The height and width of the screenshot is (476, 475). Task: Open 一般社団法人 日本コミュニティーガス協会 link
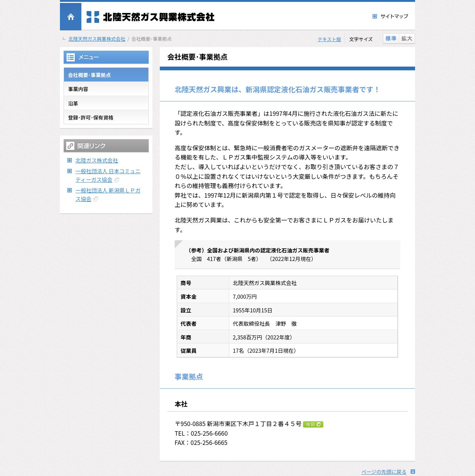pos(108,175)
